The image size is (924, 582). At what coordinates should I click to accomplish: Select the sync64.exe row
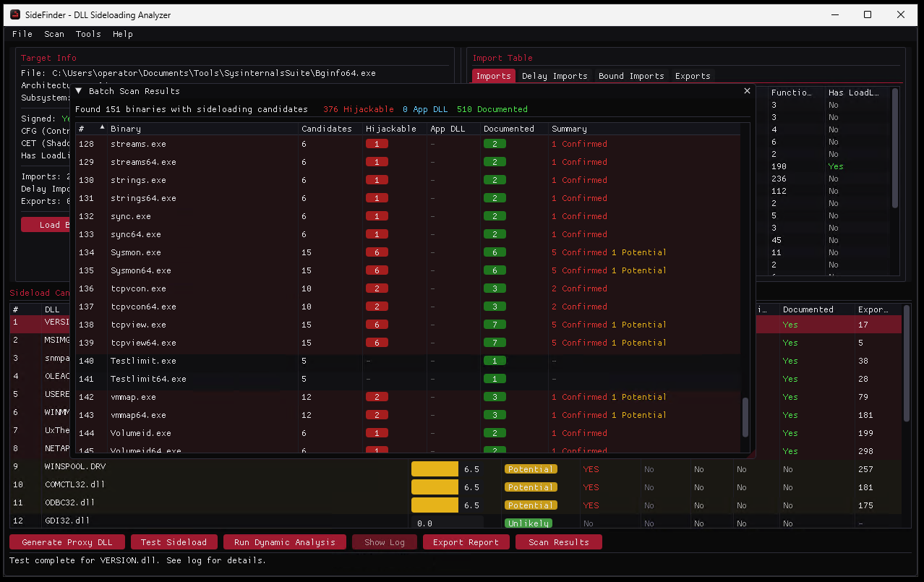tap(408, 234)
